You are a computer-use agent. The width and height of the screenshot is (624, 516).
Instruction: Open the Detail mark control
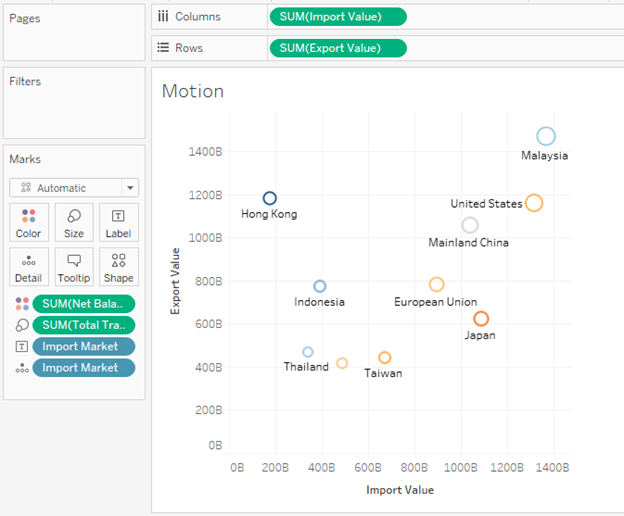click(x=28, y=267)
